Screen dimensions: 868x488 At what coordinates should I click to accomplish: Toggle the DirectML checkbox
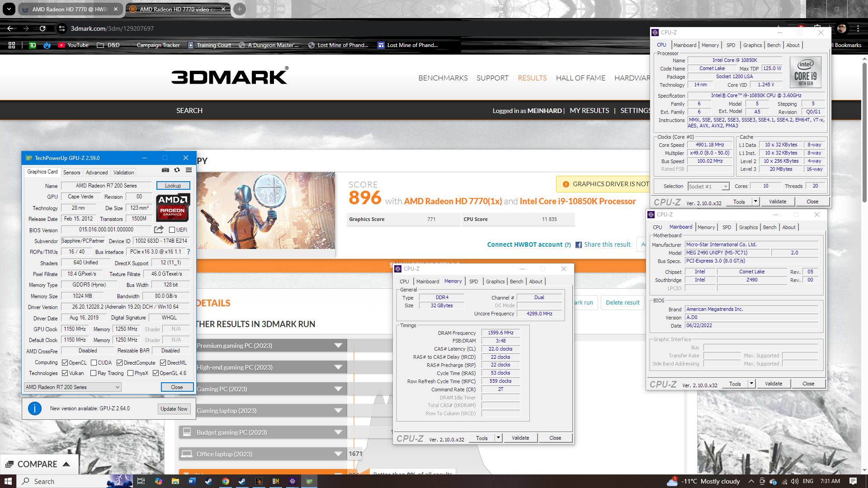tap(163, 363)
